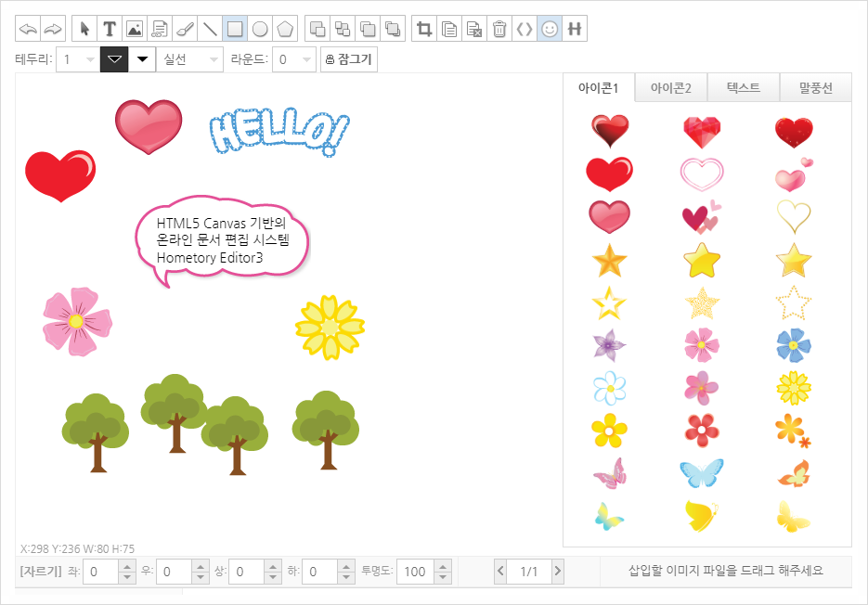Increase the 하 bottom crop value
The width and height of the screenshot is (868, 605).
[x=346, y=566]
